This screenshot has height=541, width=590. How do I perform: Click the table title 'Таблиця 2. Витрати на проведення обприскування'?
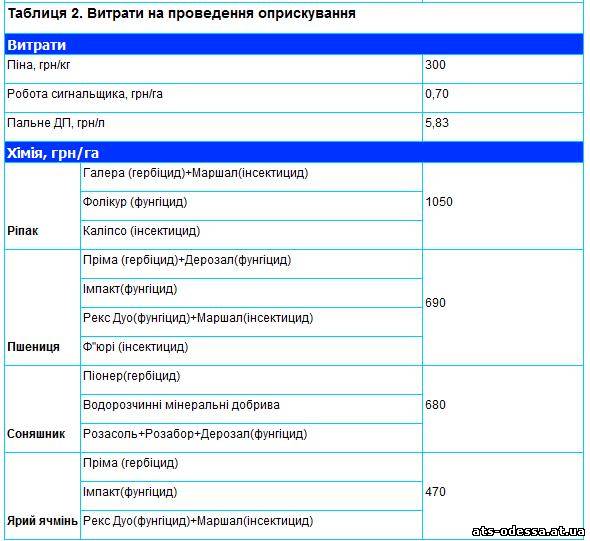pyautogui.click(x=182, y=14)
